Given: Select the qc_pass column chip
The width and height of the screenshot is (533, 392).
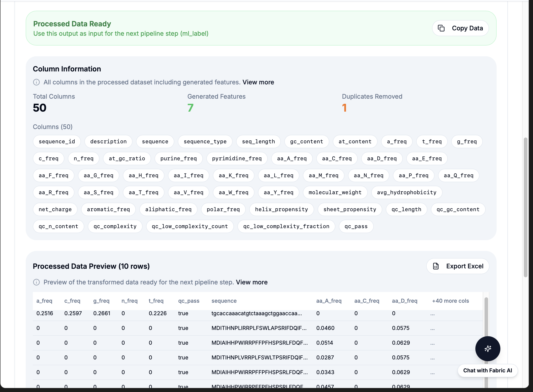Looking at the screenshot, I should pyautogui.click(x=356, y=226).
